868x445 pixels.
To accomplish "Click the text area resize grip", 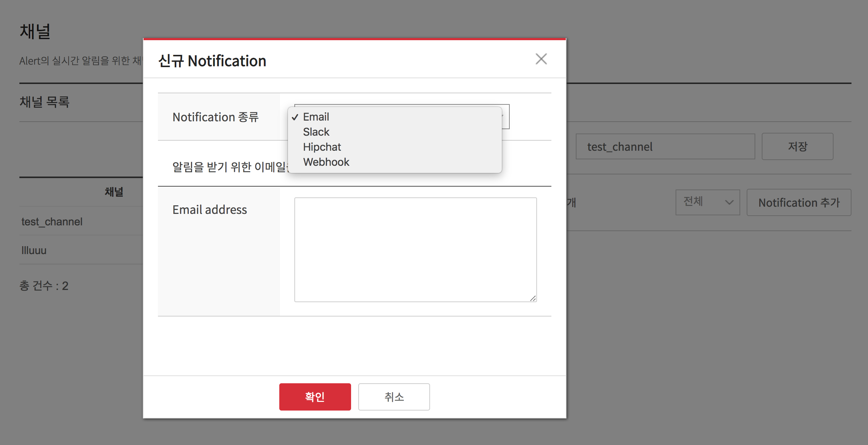I will [533, 299].
